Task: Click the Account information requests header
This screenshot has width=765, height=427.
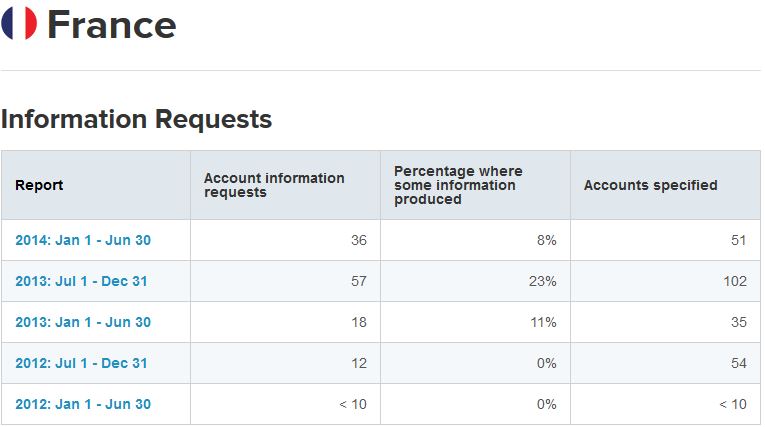Action: point(274,185)
